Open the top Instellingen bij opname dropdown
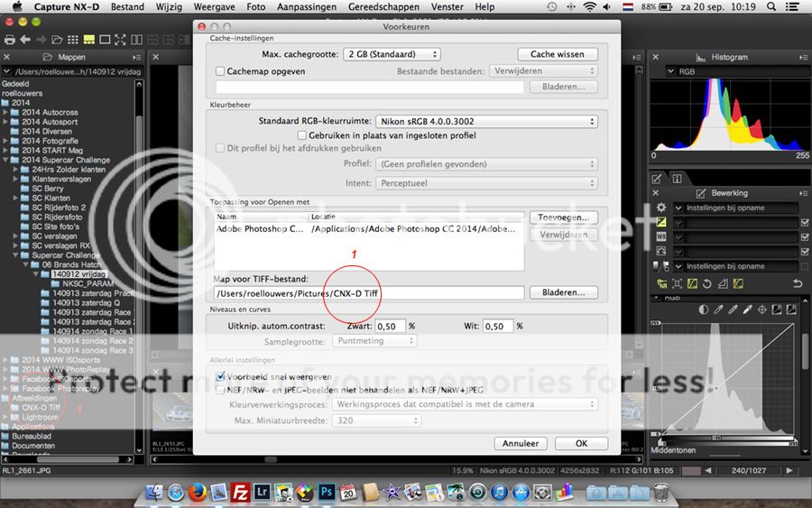 (x=736, y=208)
